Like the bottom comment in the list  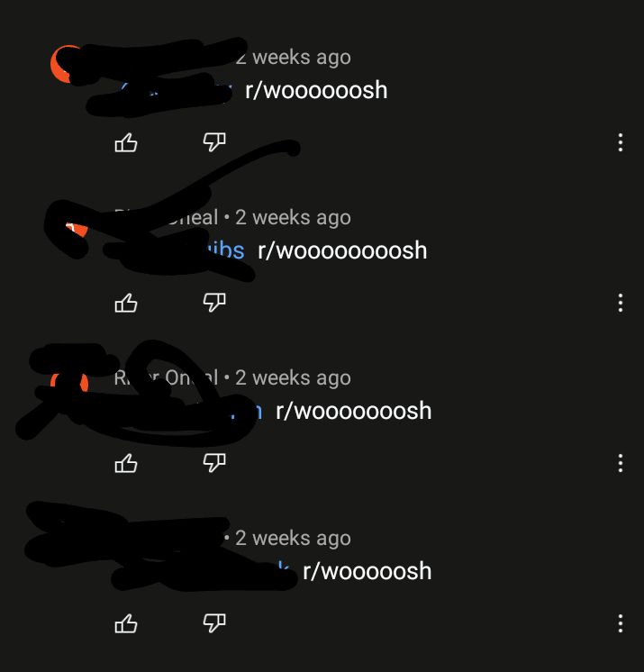tap(126, 624)
